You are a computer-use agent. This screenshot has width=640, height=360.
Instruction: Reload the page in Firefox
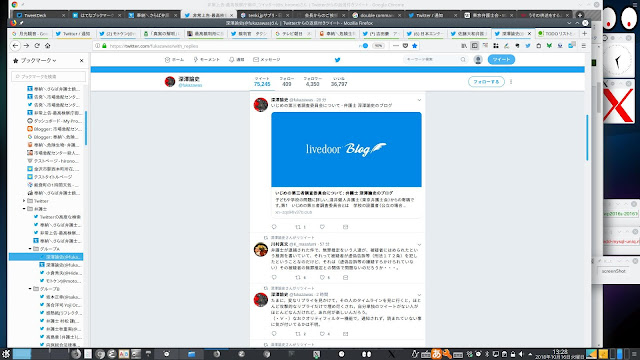click(x=37, y=46)
